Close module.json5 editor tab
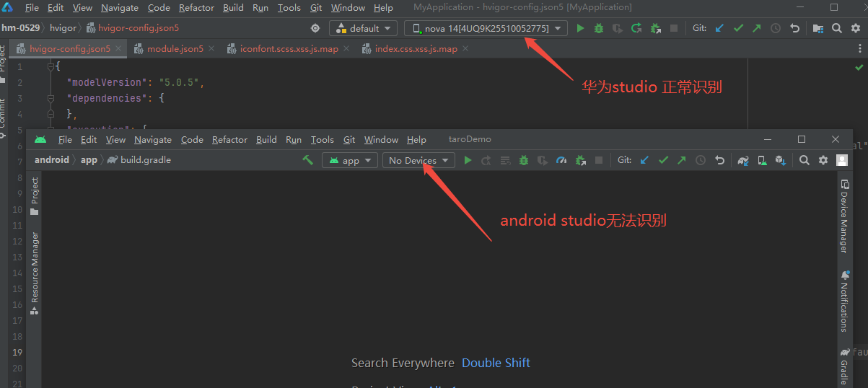This screenshot has height=388, width=868. (211, 49)
